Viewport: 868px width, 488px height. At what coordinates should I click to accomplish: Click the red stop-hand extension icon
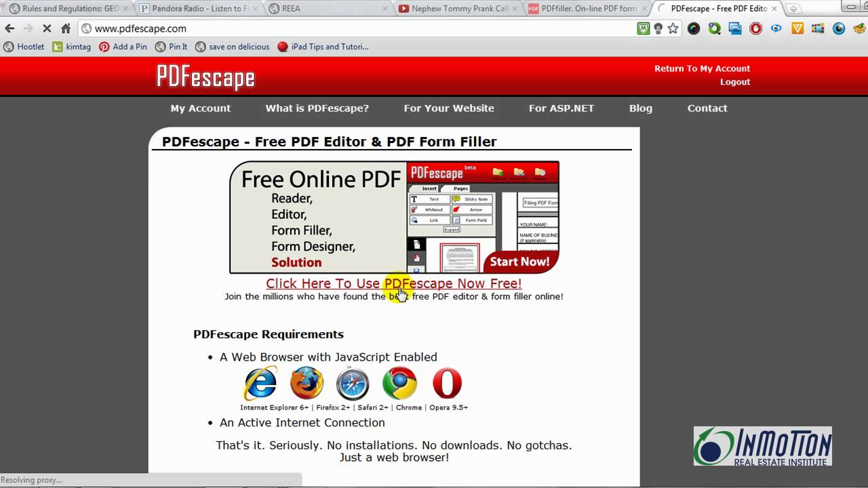coord(756,28)
